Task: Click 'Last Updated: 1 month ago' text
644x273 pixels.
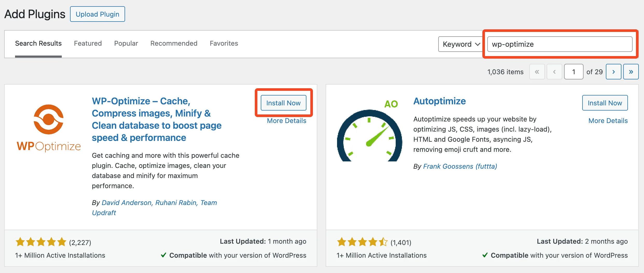Action: click(263, 241)
